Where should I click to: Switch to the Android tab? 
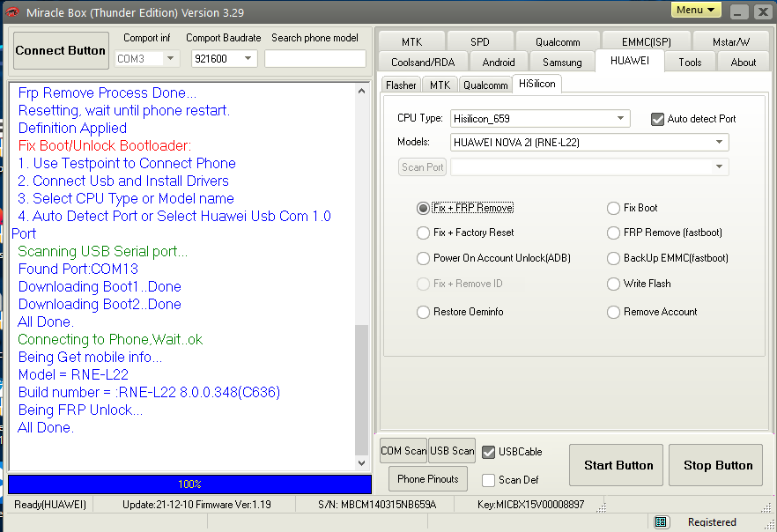click(499, 63)
